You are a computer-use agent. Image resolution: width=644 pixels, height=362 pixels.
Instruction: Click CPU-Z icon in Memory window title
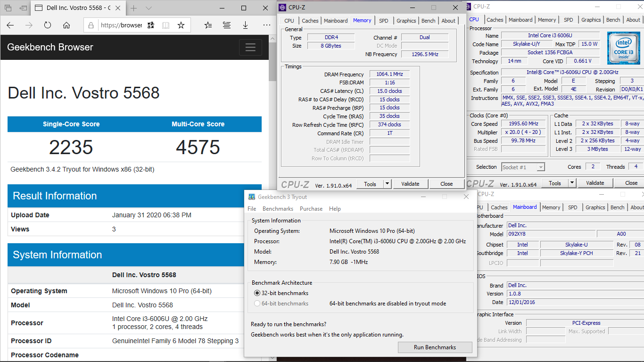[x=282, y=8]
